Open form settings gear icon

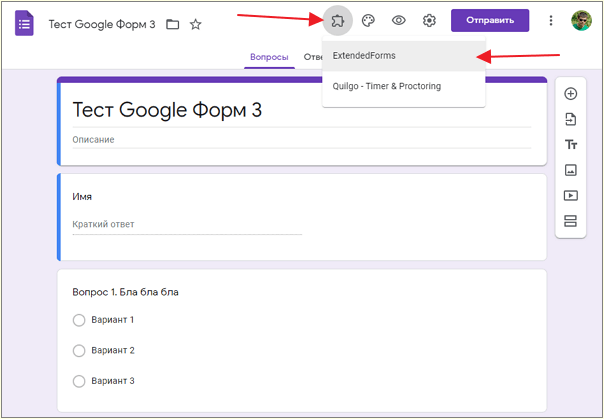click(x=429, y=20)
